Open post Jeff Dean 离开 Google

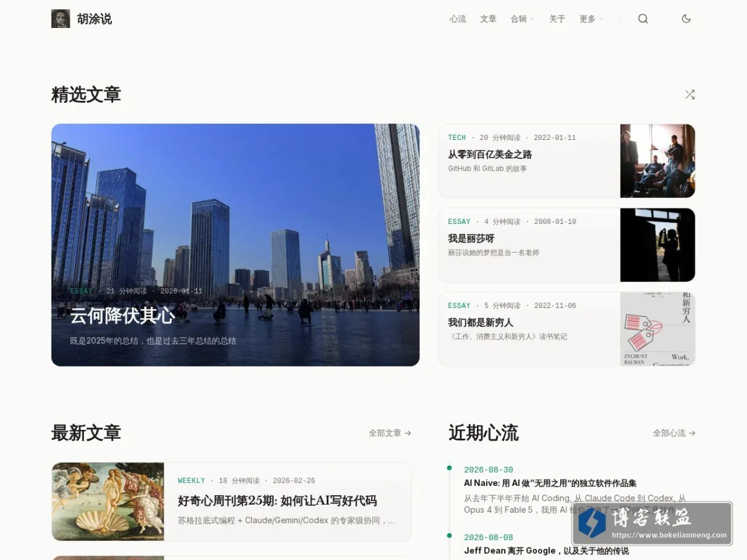click(546, 551)
